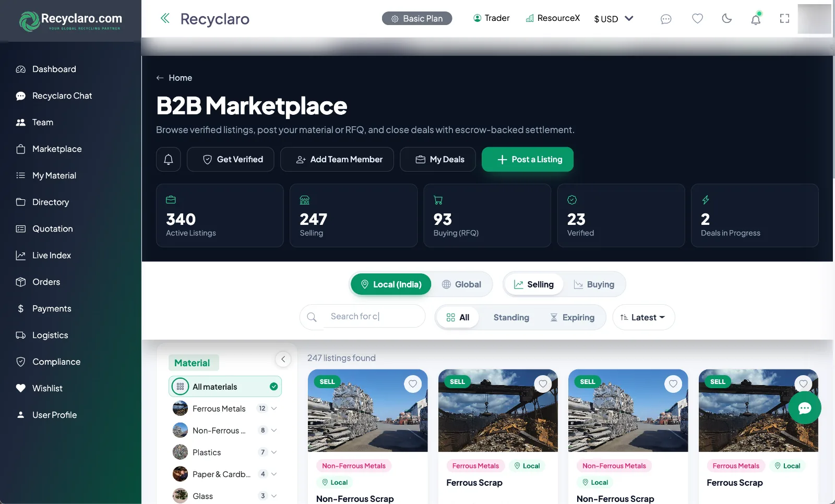
Task: Open My Deals button
Action: (x=438, y=159)
